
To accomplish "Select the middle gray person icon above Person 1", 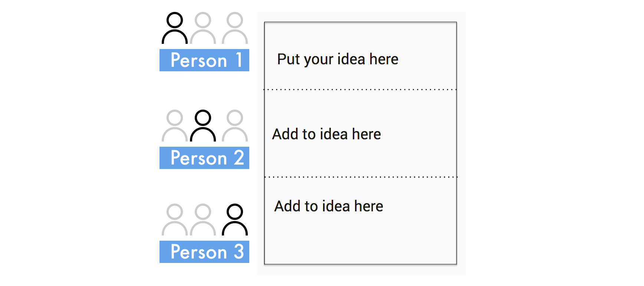I will (203, 28).
